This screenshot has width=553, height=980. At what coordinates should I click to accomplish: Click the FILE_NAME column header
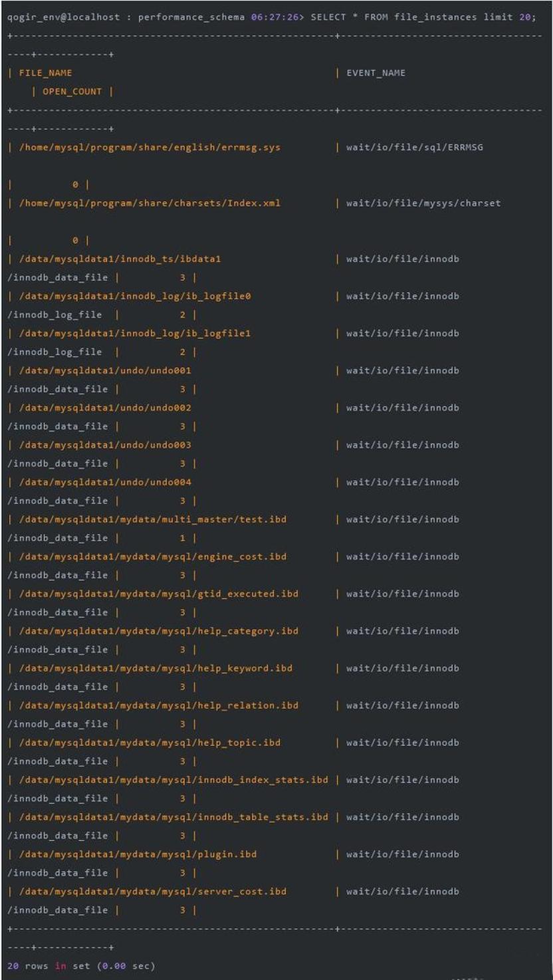45,73
